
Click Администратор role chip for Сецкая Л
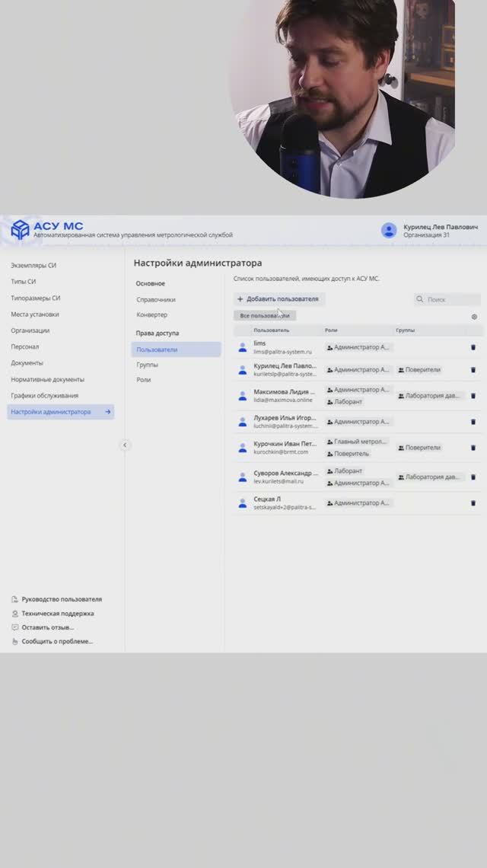tap(358, 503)
